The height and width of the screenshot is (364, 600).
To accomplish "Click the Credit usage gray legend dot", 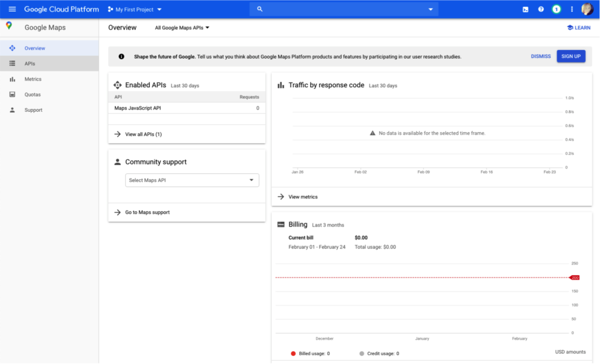I will (362, 353).
